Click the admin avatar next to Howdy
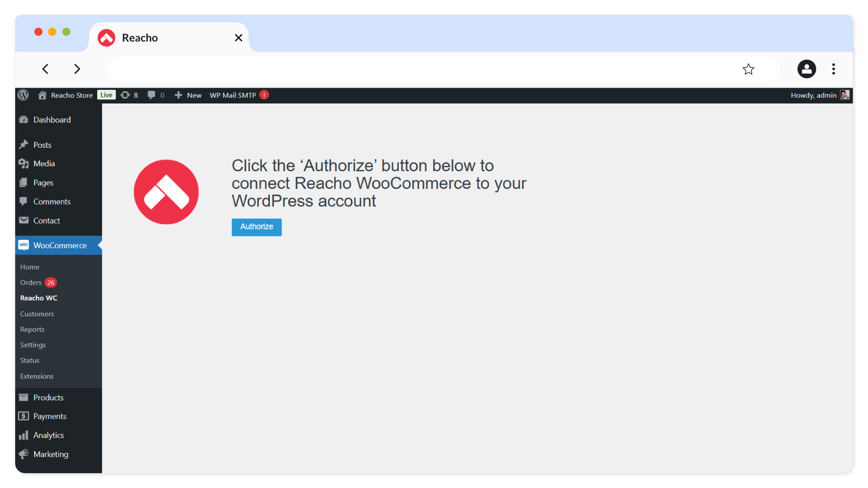The width and height of the screenshot is (868, 488). click(844, 95)
